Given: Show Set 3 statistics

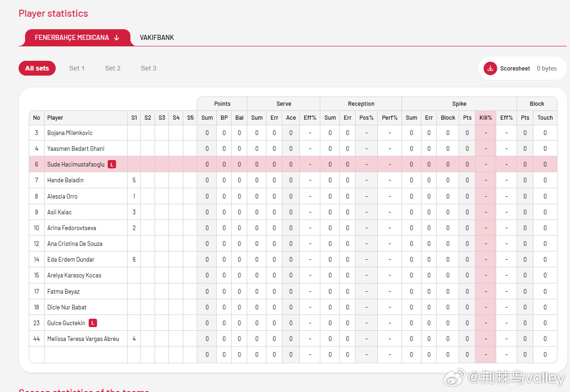Looking at the screenshot, I should click(149, 68).
